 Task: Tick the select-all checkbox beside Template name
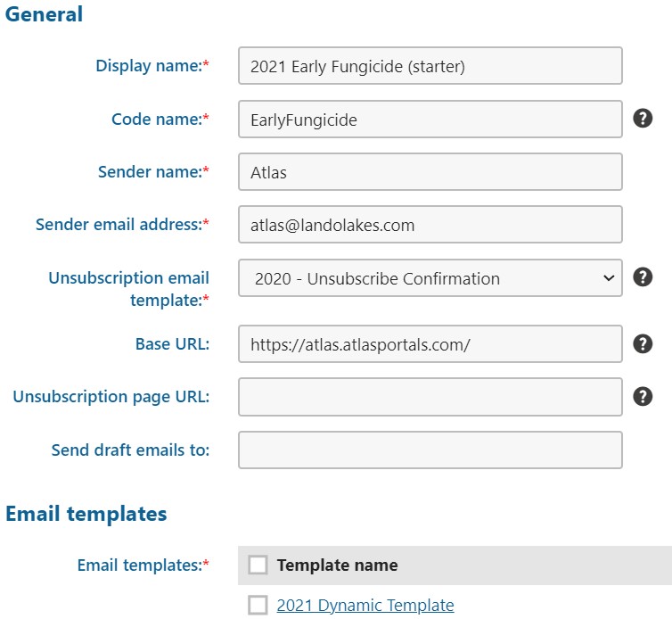258,565
